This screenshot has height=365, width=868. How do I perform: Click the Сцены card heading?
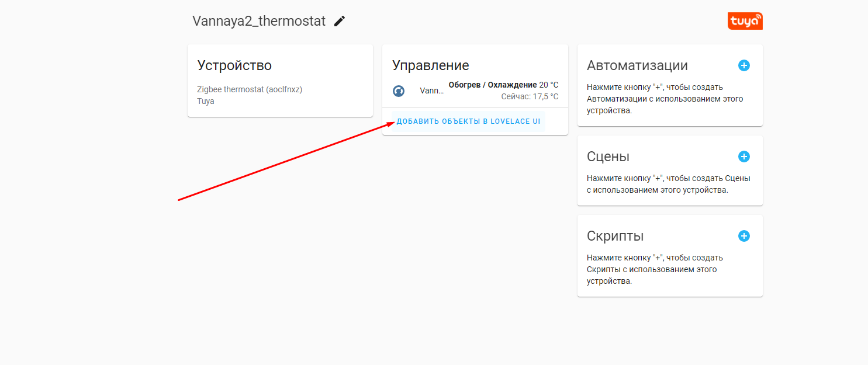point(608,157)
